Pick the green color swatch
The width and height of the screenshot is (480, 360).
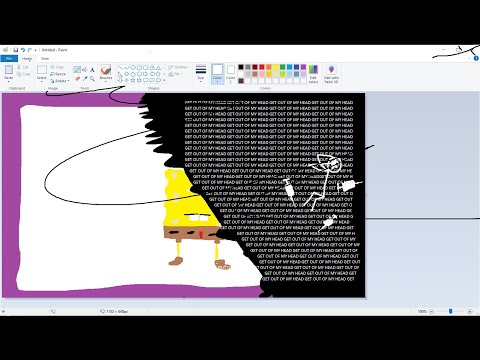tap(283, 67)
